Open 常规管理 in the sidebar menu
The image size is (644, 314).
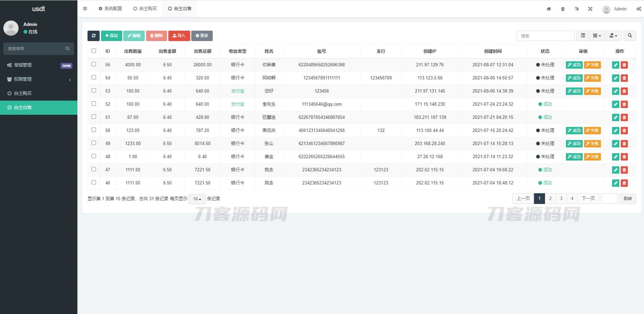coord(23,65)
